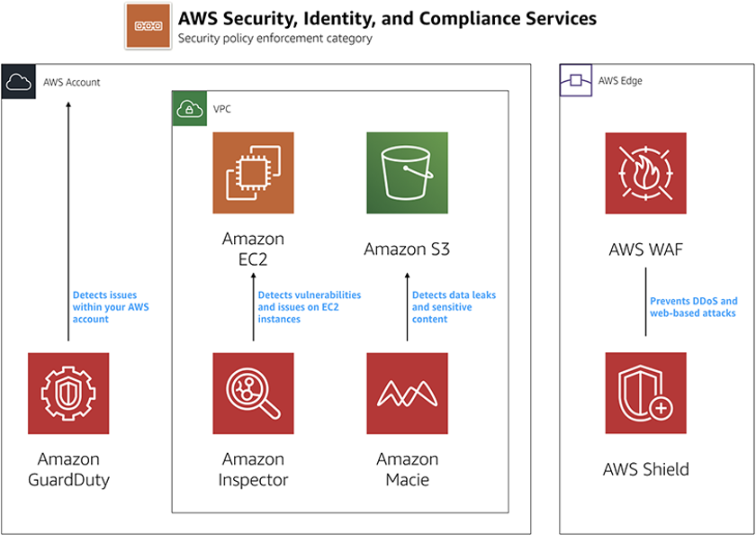Click the orange security category header icon
The width and height of the screenshot is (756, 535).
(148, 26)
